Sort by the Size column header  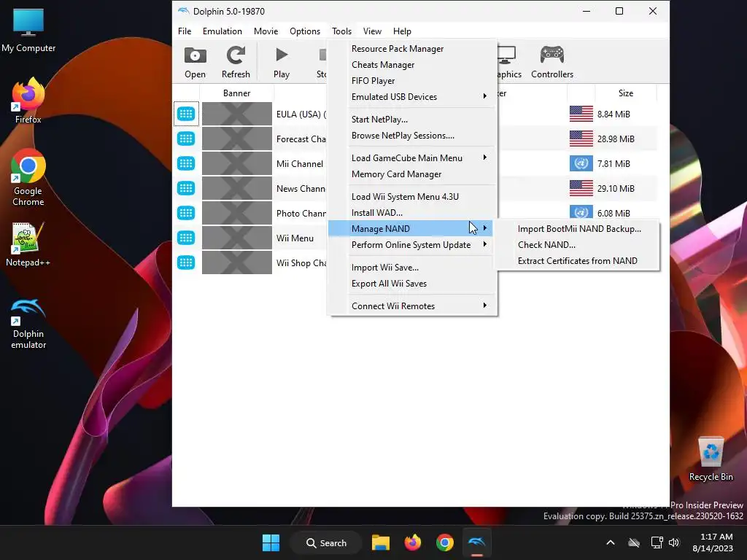tap(625, 93)
